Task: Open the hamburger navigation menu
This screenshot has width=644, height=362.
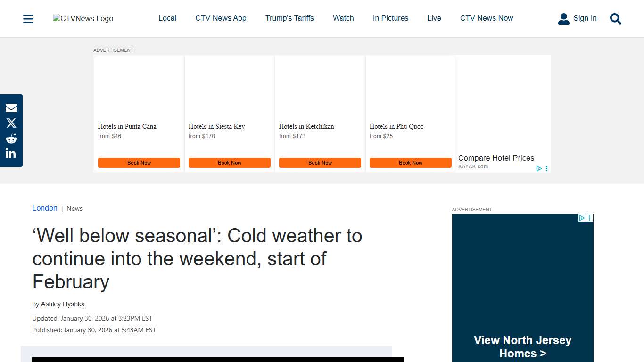Action: click(x=28, y=18)
